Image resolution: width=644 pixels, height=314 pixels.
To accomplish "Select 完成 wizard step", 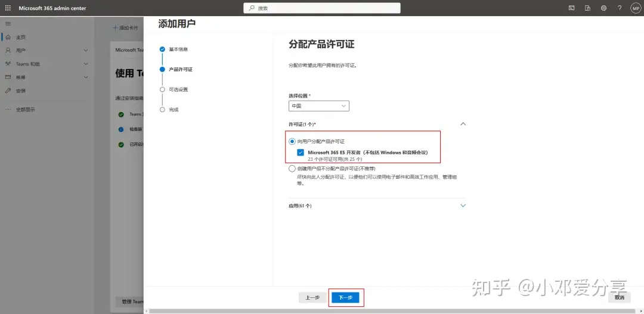I will tap(174, 110).
